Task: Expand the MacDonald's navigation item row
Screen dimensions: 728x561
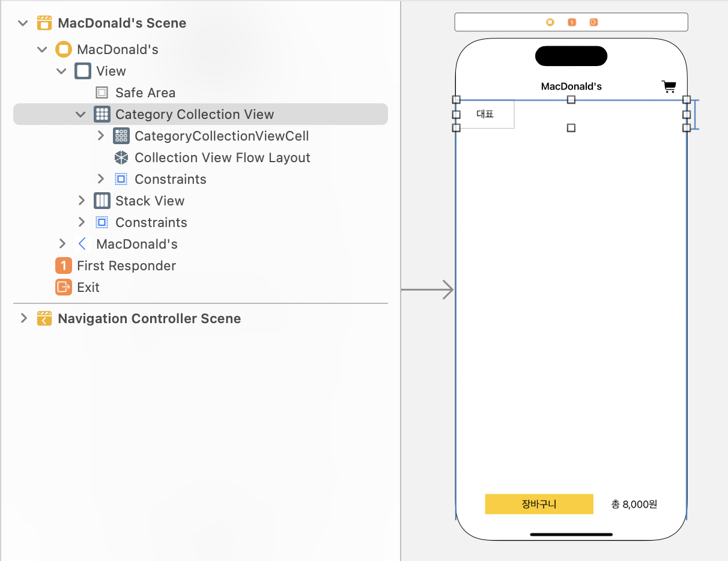Action: 62,244
